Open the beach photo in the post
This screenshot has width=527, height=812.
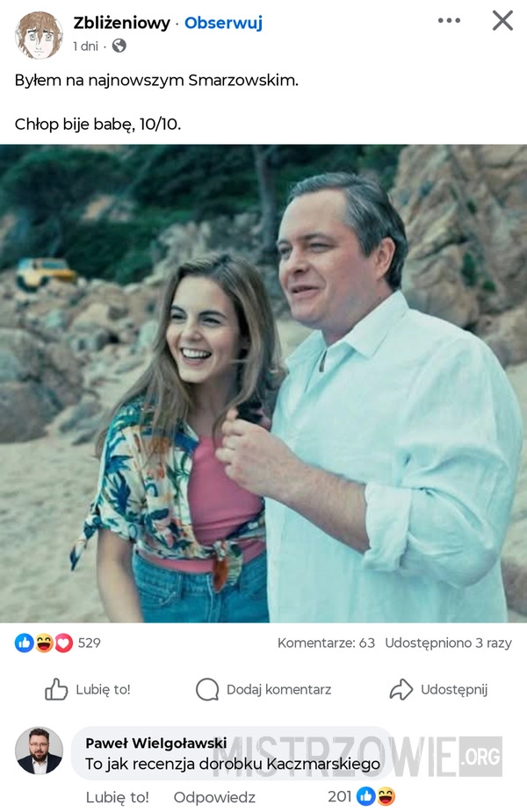263,386
